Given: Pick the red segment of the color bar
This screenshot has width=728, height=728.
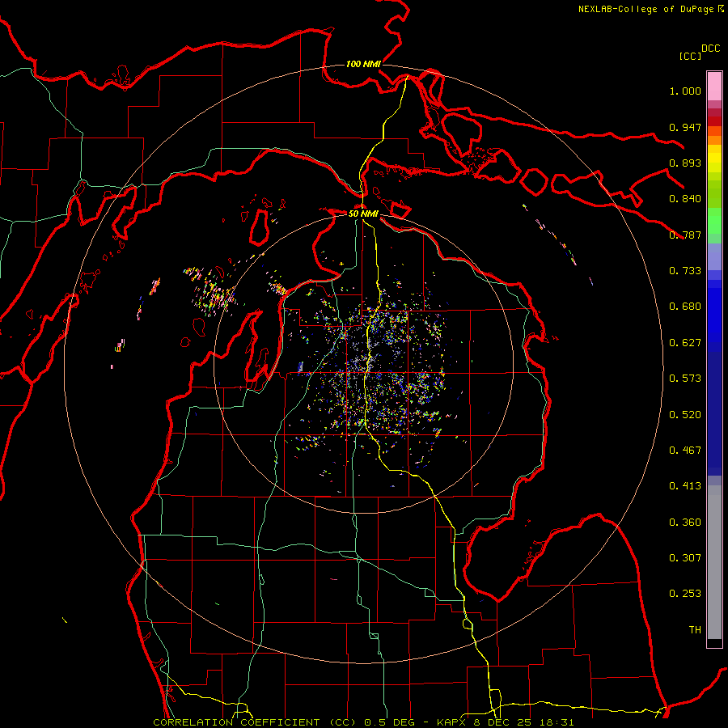Looking at the screenshot, I should coord(714,121).
